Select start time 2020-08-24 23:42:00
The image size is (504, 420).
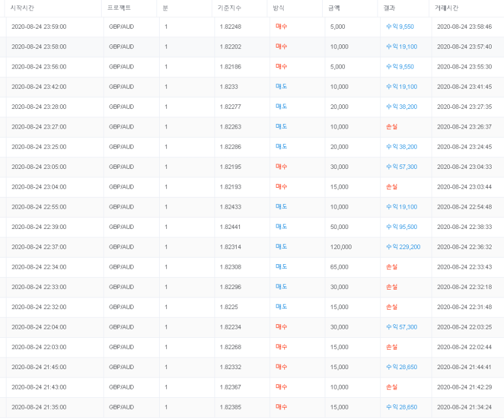(x=39, y=87)
